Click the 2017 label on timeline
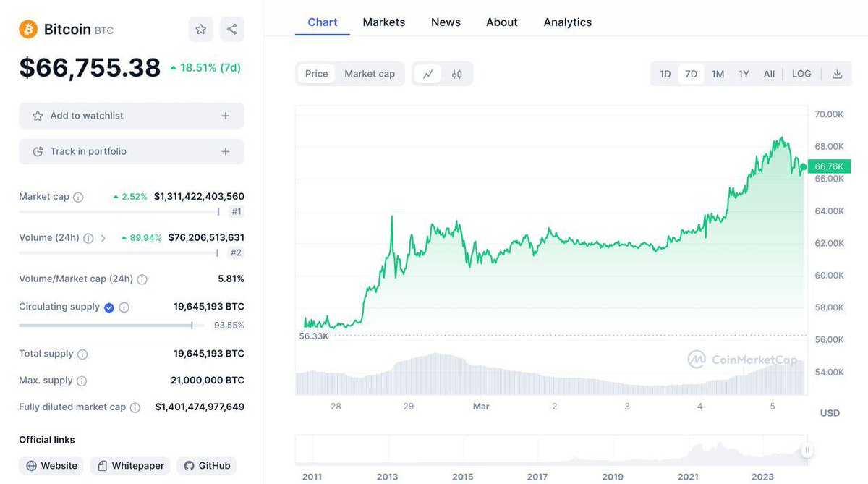Viewport: 868px width, 484px height. point(537,477)
